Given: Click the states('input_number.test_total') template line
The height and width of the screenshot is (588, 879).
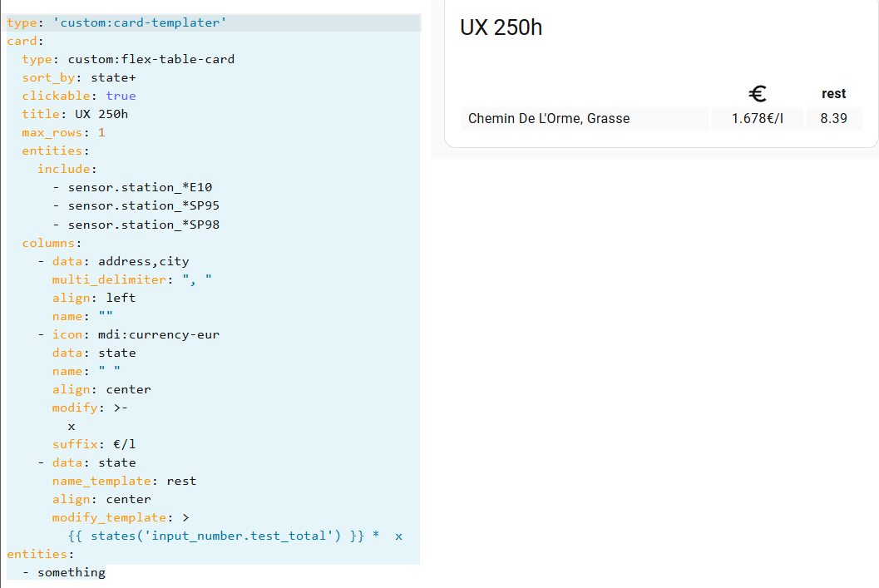Looking at the screenshot, I should click(x=235, y=536).
